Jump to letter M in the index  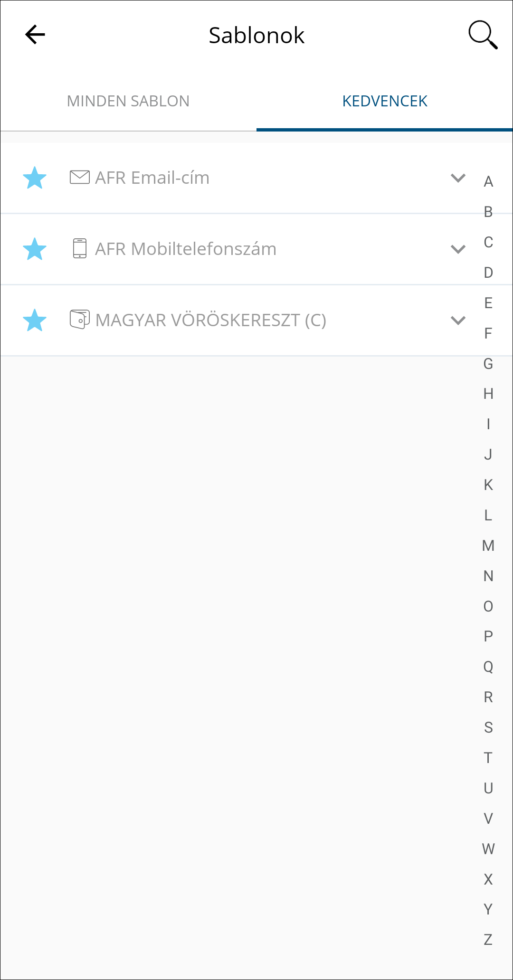pos(488,546)
